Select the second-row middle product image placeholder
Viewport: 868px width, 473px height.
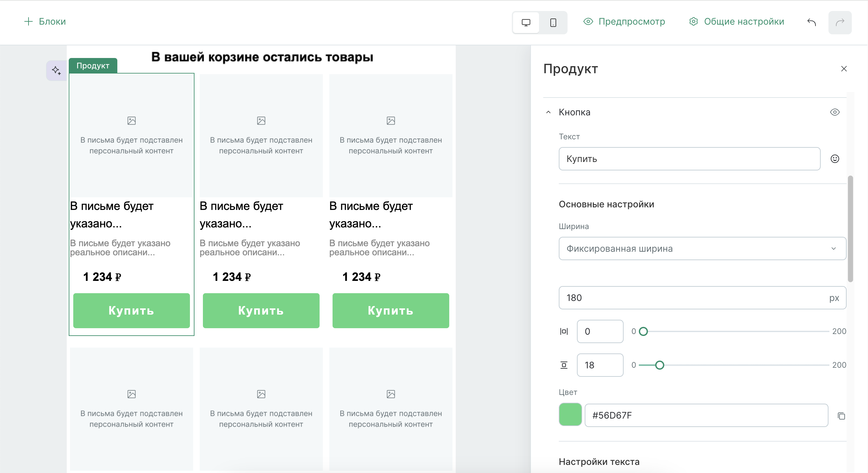(x=261, y=409)
